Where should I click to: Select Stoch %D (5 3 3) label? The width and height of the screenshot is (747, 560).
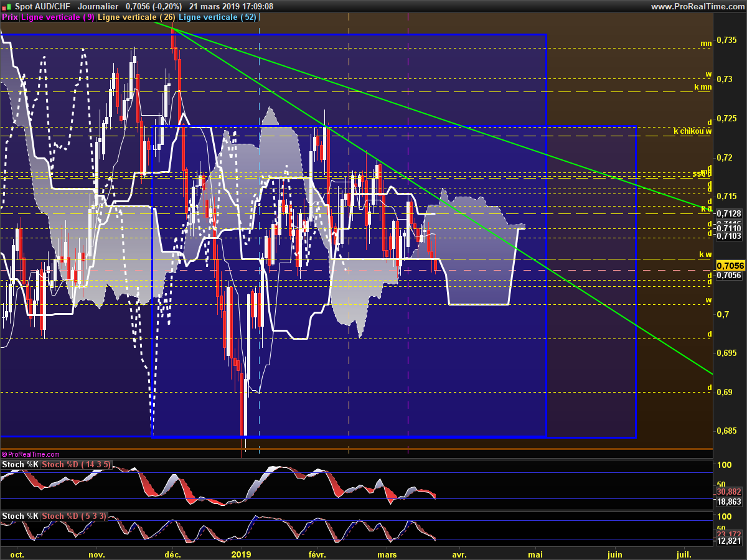[x=74, y=516]
